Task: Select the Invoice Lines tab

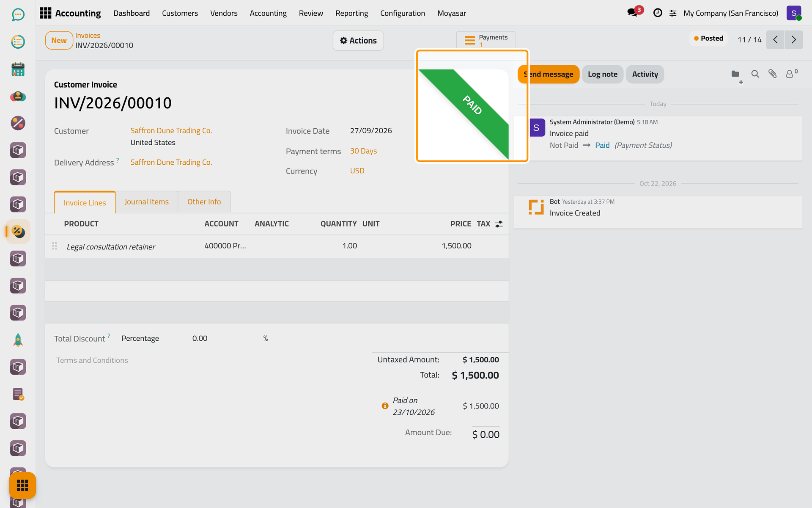Action: (85, 203)
